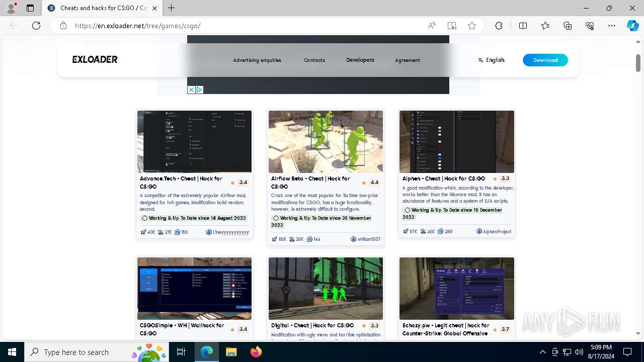The image size is (644, 362).
Task: Toggle split screen view
Action: [523, 26]
